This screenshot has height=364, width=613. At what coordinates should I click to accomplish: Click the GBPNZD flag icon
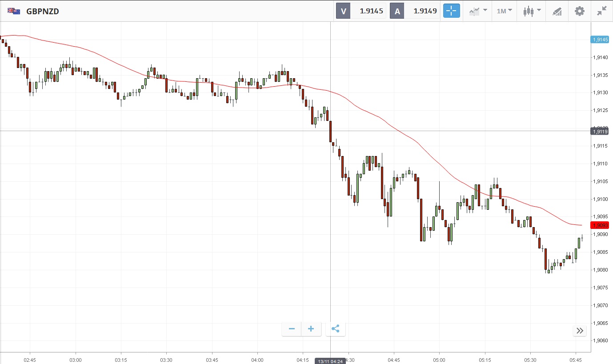pos(14,11)
